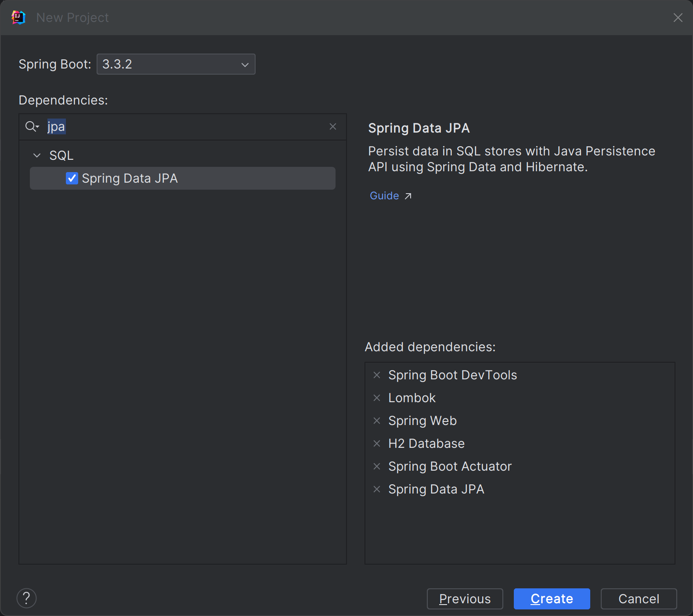The height and width of the screenshot is (616, 693).
Task: Select the Spring Data JPA tree row
Action: coord(183,178)
